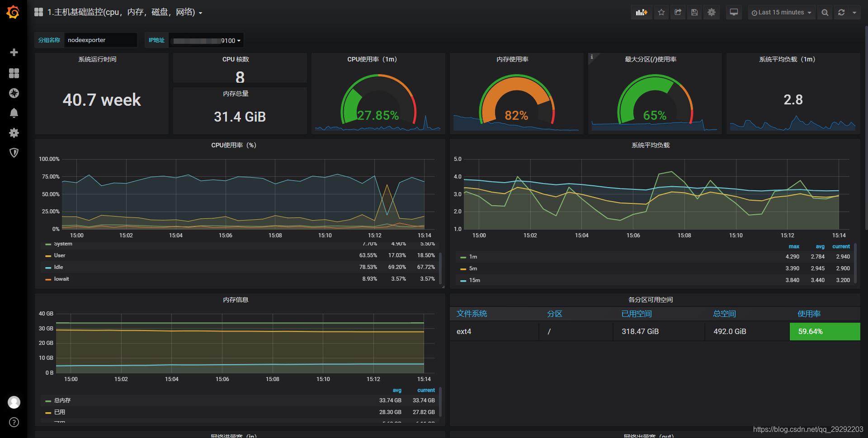Open the Grafana home logo
Image resolution: width=868 pixels, height=438 pixels.
click(13, 12)
